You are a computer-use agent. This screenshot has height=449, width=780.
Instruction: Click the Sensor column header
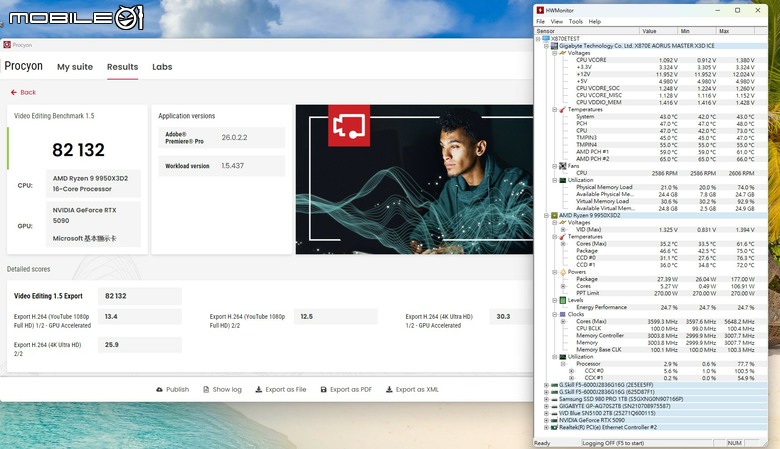(x=587, y=31)
